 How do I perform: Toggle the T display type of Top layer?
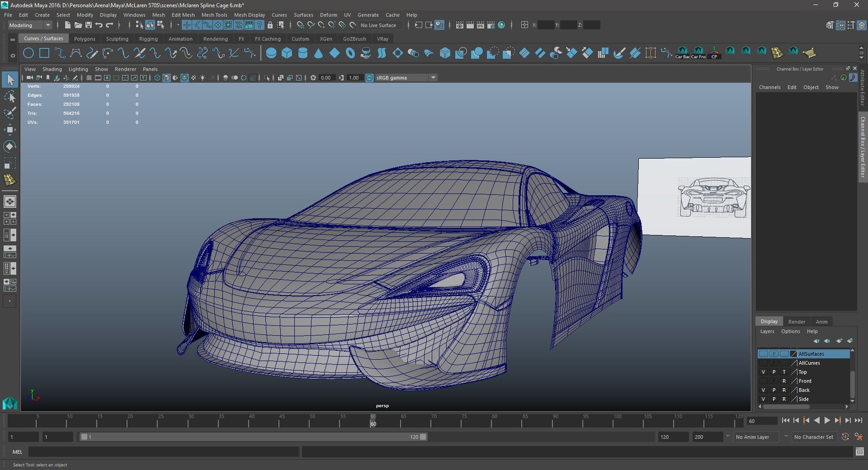[784, 372]
